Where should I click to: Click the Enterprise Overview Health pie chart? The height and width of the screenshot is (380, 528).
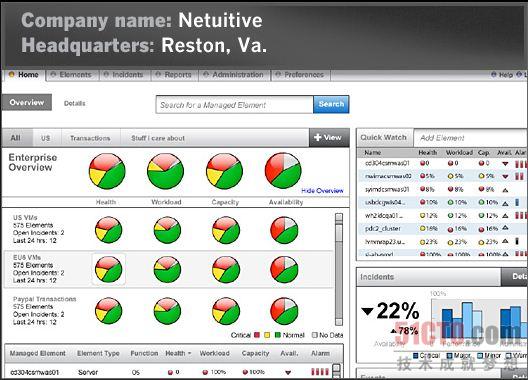coord(107,171)
